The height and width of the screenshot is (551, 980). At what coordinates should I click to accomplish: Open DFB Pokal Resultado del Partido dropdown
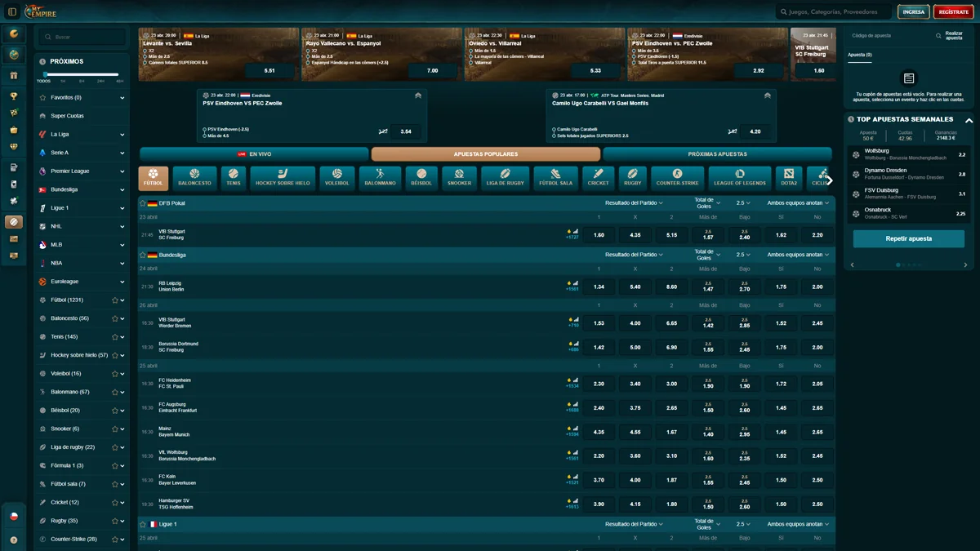point(634,202)
